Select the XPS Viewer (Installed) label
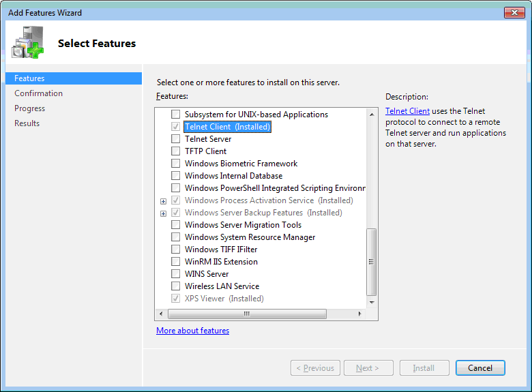This screenshot has height=392, width=532. (224, 299)
